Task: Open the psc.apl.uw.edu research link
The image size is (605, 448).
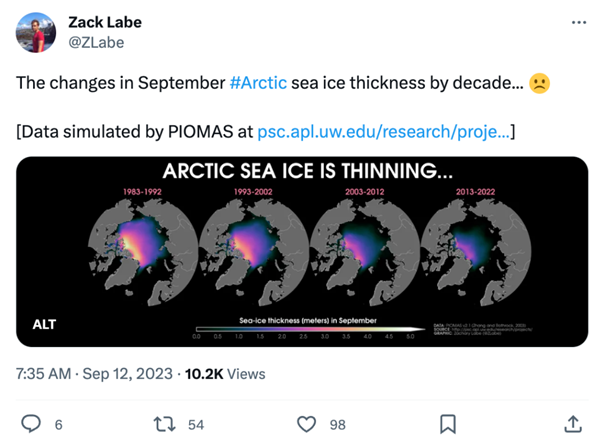Action: point(384,132)
